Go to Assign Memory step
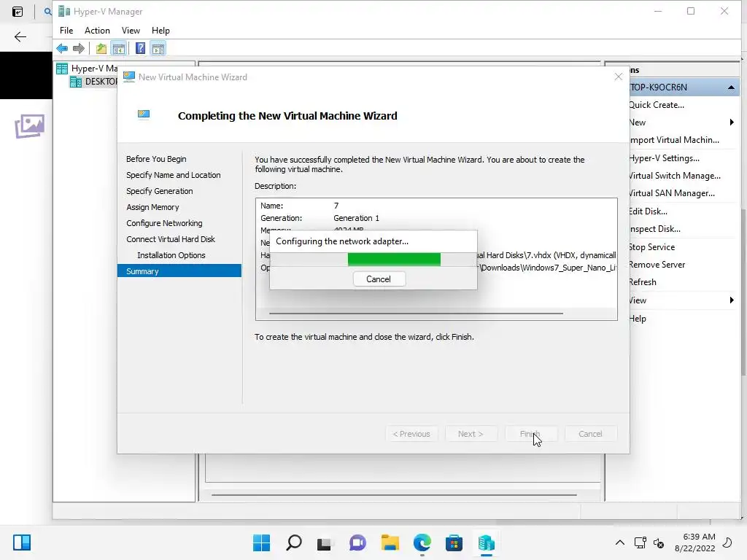This screenshot has height=560, width=747. click(152, 207)
